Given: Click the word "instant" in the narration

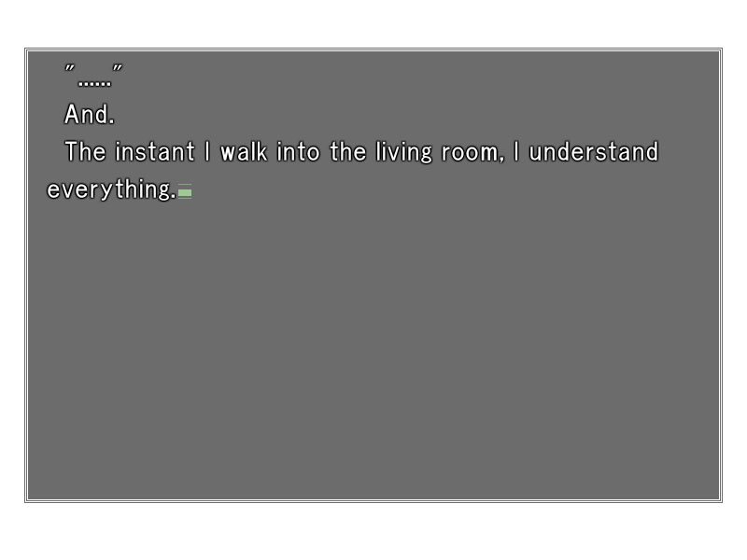Looking at the screenshot, I should (x=155, y=151).
